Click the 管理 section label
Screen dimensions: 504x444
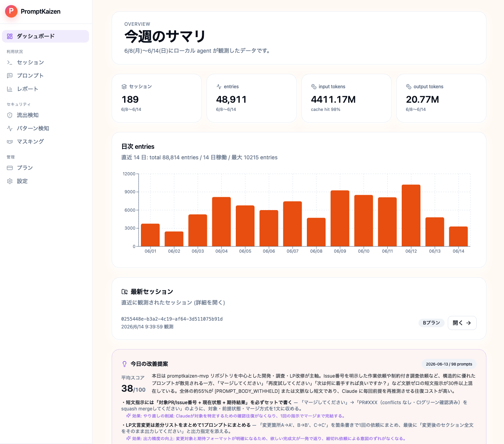[11, 157]
